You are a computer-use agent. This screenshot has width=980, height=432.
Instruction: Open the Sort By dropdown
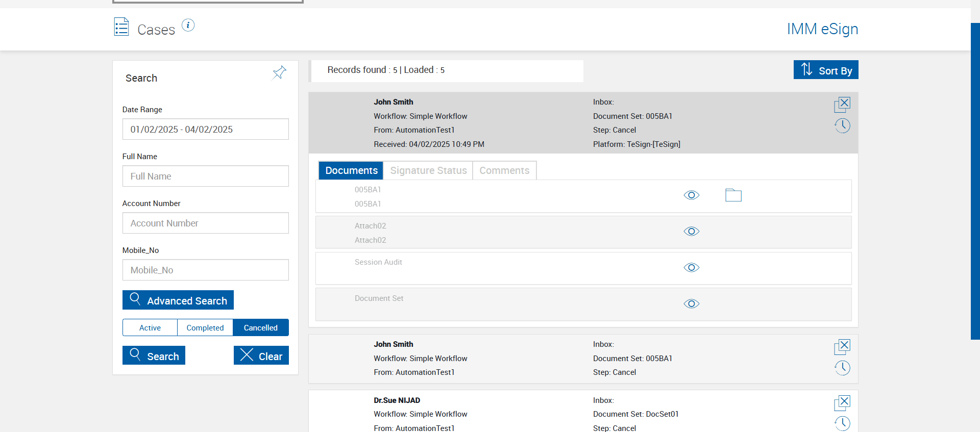coord(825,70)
